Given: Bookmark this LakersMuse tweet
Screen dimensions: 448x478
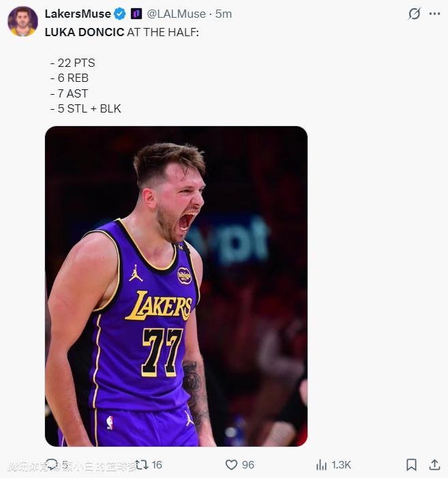Looking at the screenshot, I should 411,464.
